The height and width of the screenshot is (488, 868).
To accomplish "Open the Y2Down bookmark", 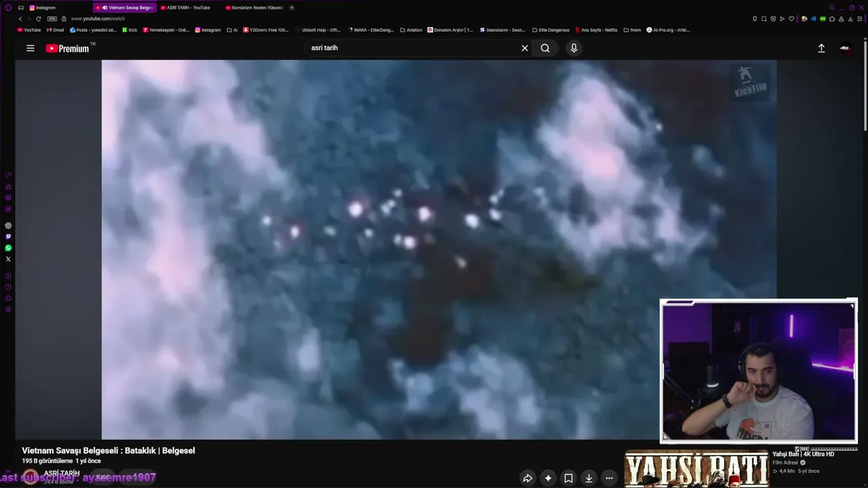I will point(266,30).
